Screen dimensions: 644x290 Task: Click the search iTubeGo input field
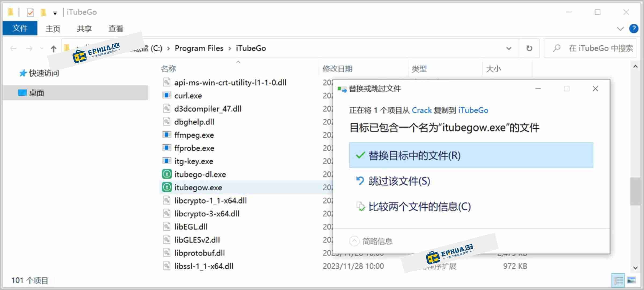pyautogui.click(x=590, y=48)
